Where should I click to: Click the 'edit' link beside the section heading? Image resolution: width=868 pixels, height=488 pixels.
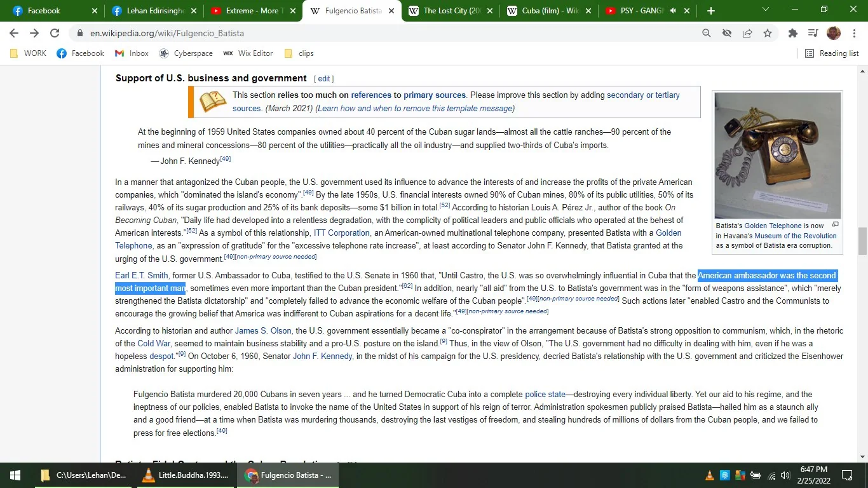[x=324, y=79]
